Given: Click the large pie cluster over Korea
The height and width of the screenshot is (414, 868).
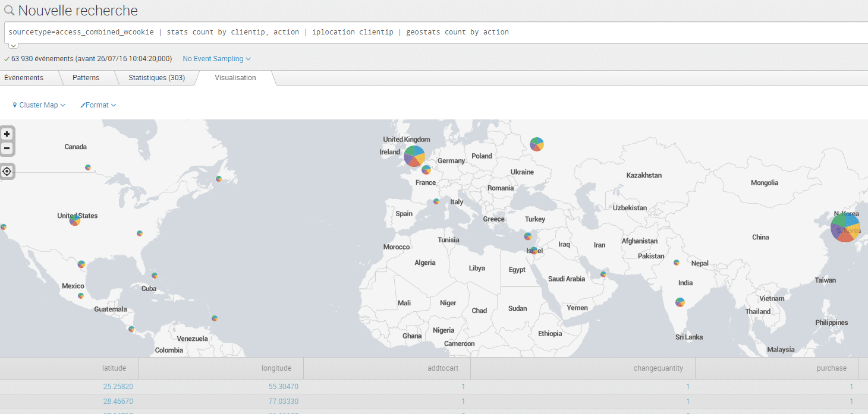Looking at the screenshot, I should point(845,227).
